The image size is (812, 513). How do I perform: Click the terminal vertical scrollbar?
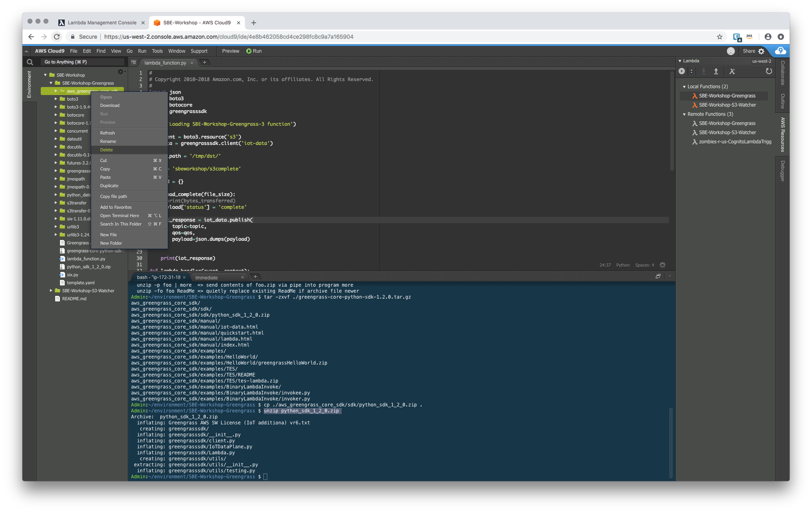(671, 442)
